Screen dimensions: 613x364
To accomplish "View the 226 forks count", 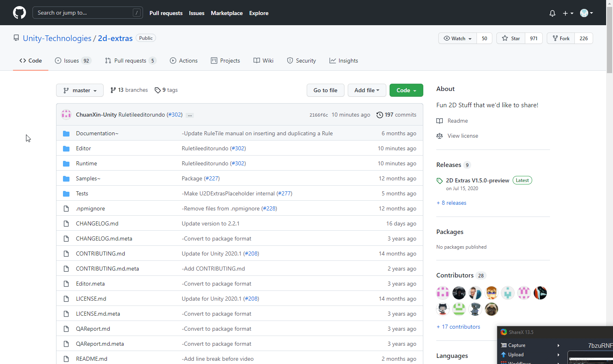I will pos(584,38).
